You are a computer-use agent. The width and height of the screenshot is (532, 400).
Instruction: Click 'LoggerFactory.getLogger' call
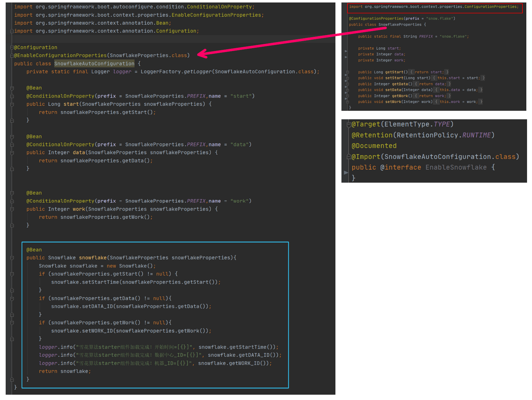point(176,72)
